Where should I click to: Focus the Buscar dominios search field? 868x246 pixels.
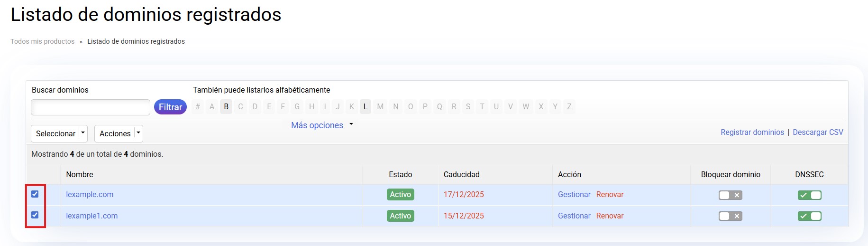tap(91, 107)
